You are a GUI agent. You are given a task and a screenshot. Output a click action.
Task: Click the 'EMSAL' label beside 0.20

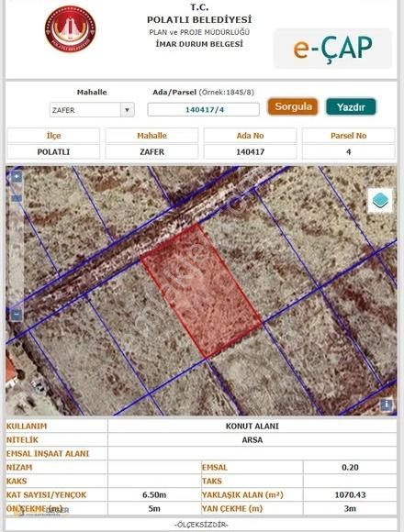pyautogui.click(x=215, y=468)
